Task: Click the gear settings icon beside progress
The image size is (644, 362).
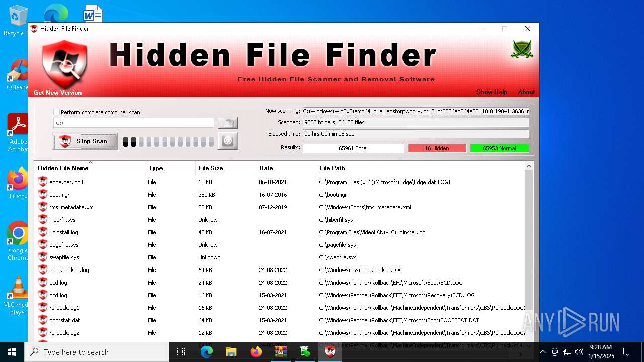Action: click(x=228, y=141)
